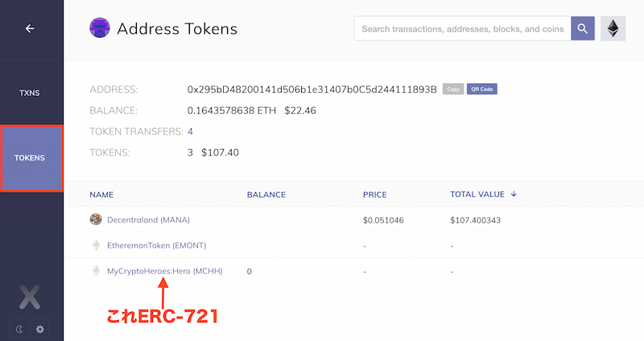
Task: Toggle dark mode moon icon
Action: (x=19, y=329)
